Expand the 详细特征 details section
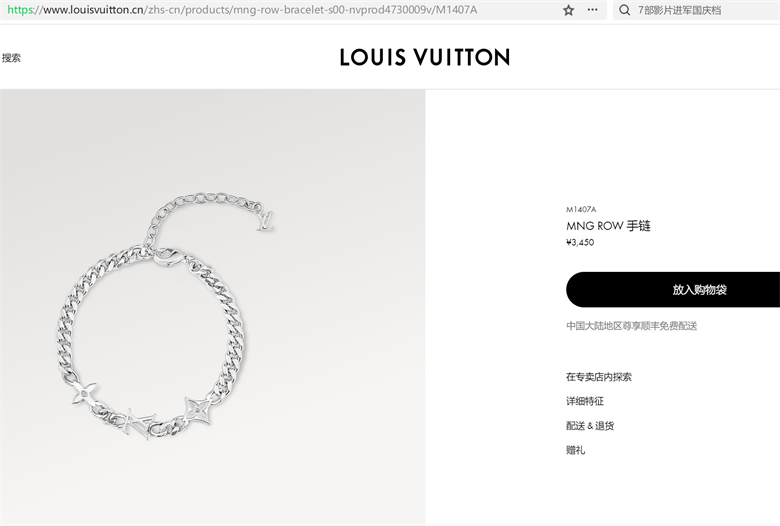This screenshot has width=780, height=526. (585, 401)
